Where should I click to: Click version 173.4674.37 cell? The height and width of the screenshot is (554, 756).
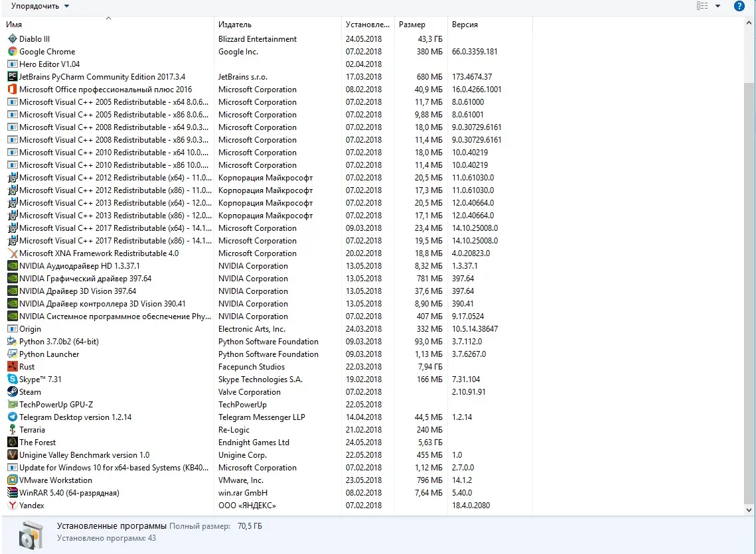click(x=471, y=77)
